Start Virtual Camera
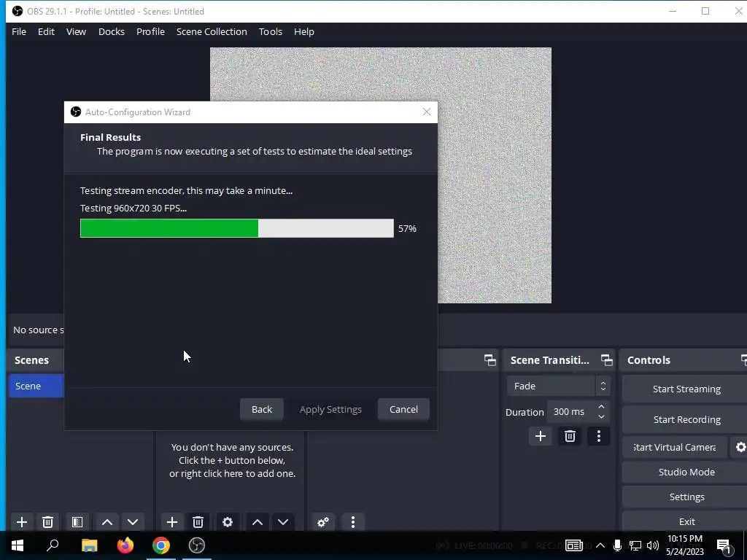Viewport: 747px width, 560px height. point(675,447)
